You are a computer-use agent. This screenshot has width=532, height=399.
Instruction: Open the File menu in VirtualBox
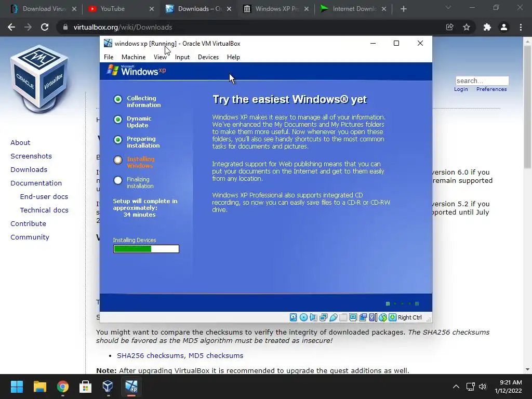[109, 57]
